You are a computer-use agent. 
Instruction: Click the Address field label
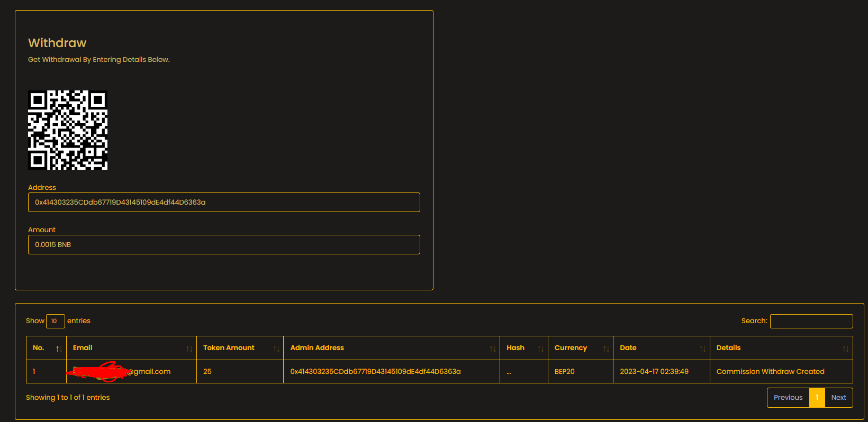pyautogui.click(x=42, y=188)
